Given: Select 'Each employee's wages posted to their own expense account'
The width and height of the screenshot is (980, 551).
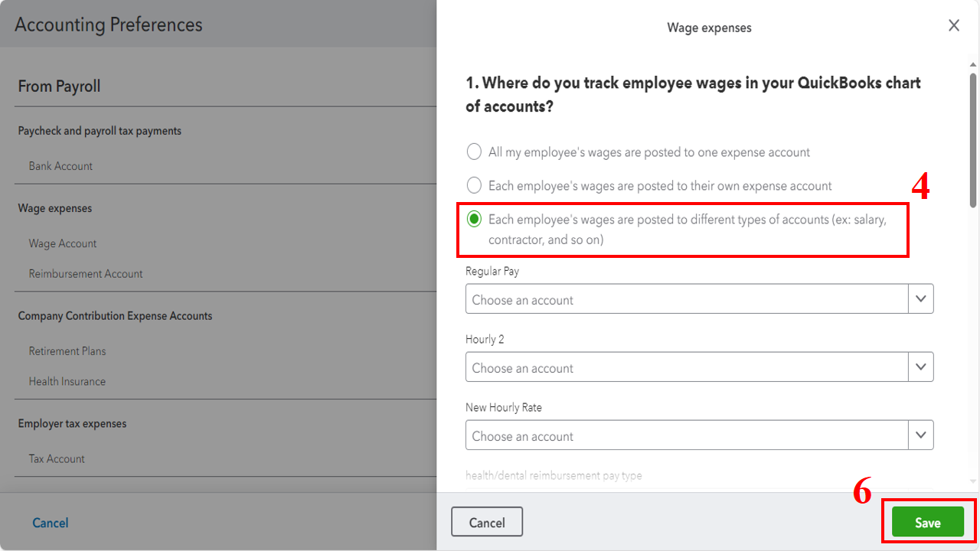Looking at the screenshot, I should tap(474, 184).
